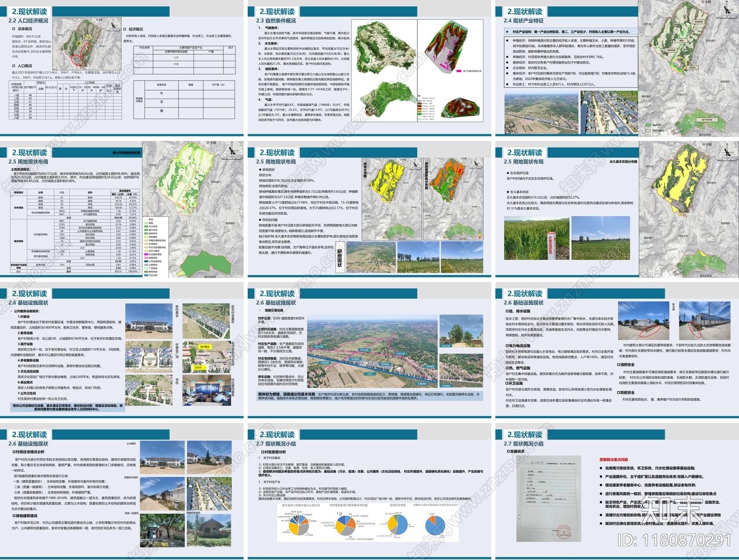Click the "2.教育设施" item
The width and height of the screenshot is (739, 560).
(x=26, y=333)
